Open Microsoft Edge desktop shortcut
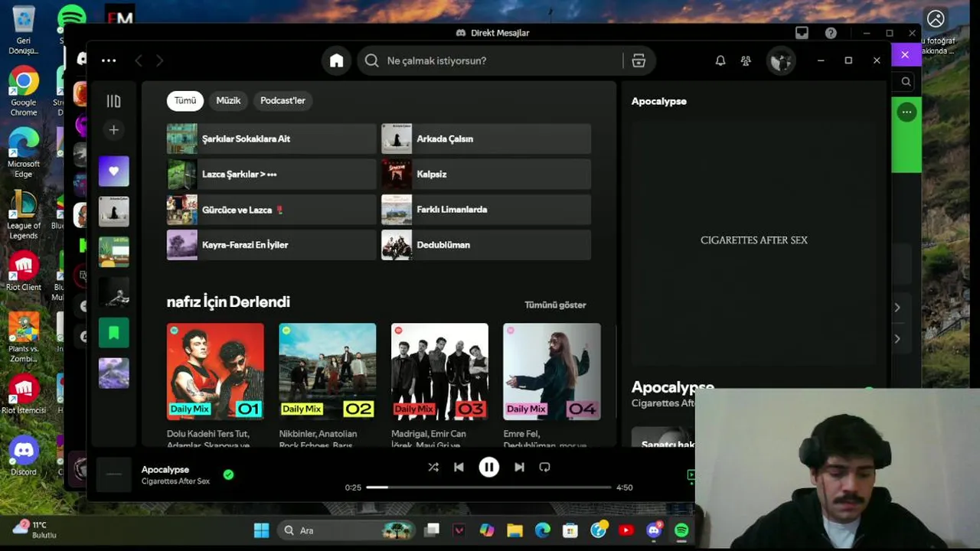 (24, 153)
